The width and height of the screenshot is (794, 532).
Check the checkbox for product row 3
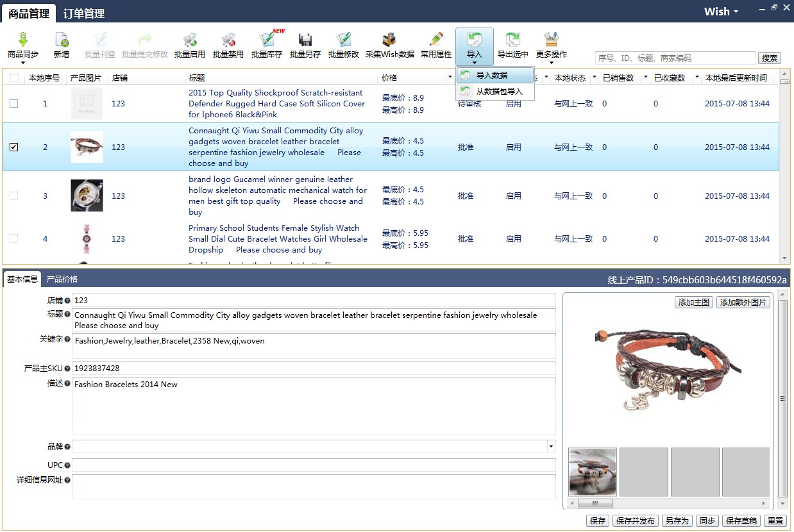click(14, 195)
